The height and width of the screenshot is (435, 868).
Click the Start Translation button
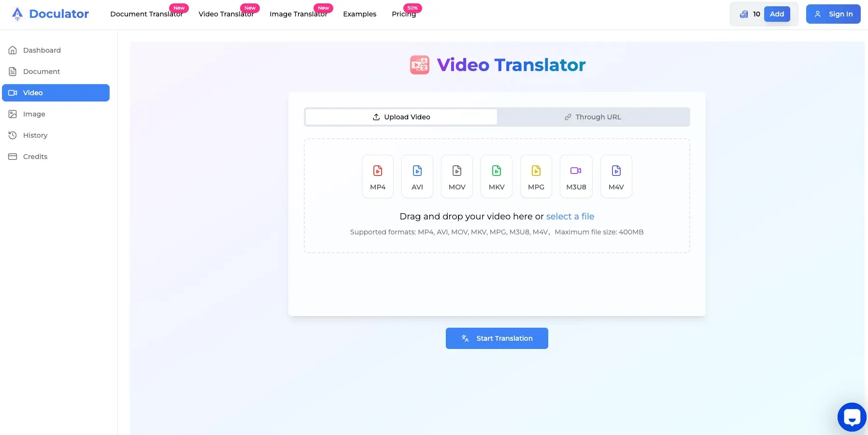(497, 338)
